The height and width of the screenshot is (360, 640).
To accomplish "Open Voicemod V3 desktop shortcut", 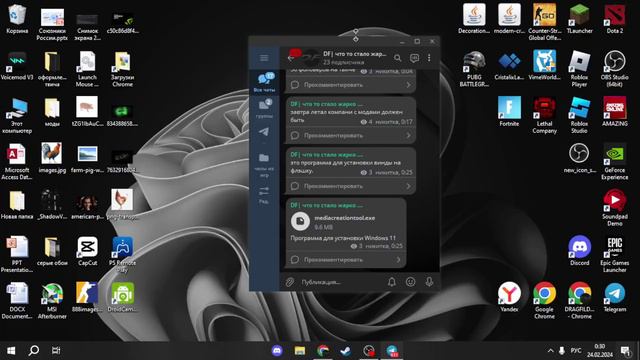I will click(17, 66).
